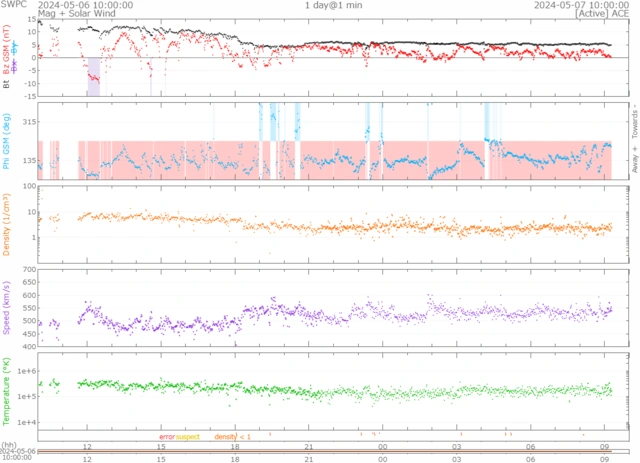Screen dimensions: 640x463
Task: Click the Density (1/cm3) axis label
Action: tap(8, 225)
